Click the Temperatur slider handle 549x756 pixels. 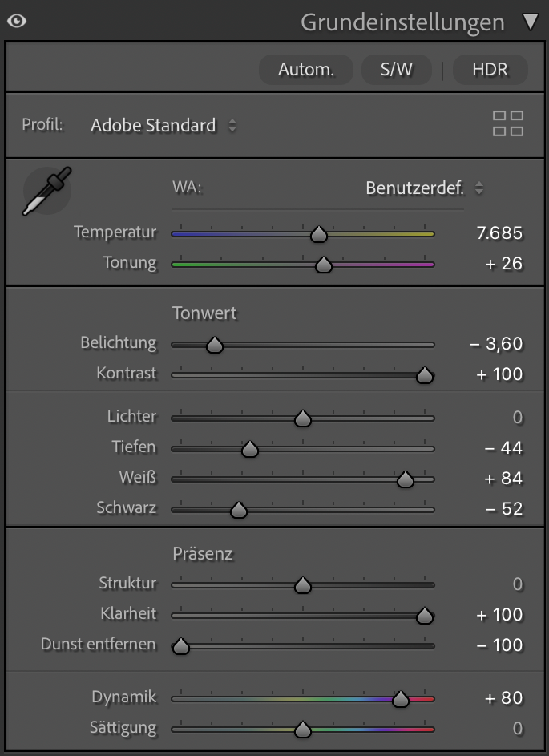[x=319, y=234]
